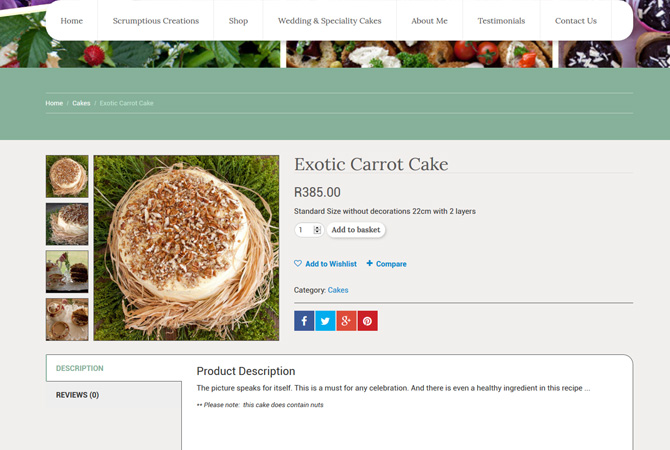Open the Shop menu item
The width and height of the screenshot is (670, 450).
[x=238, y=21]
